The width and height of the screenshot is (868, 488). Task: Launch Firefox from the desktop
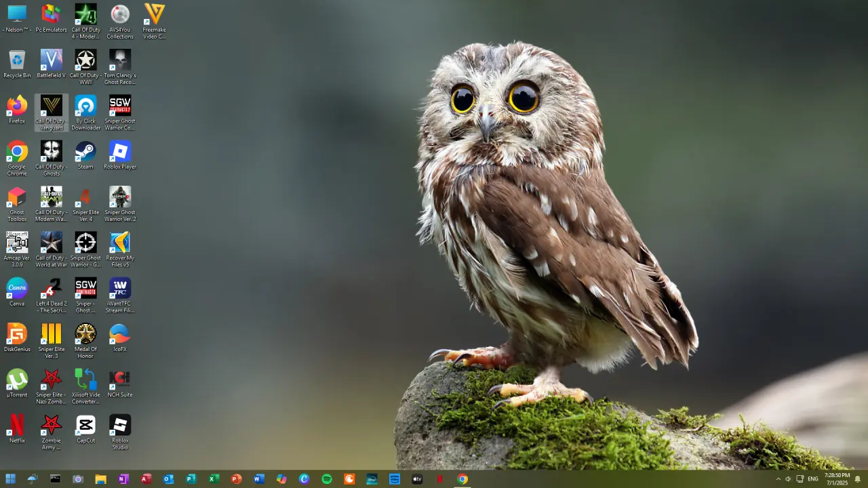click(x=17, y=109)
